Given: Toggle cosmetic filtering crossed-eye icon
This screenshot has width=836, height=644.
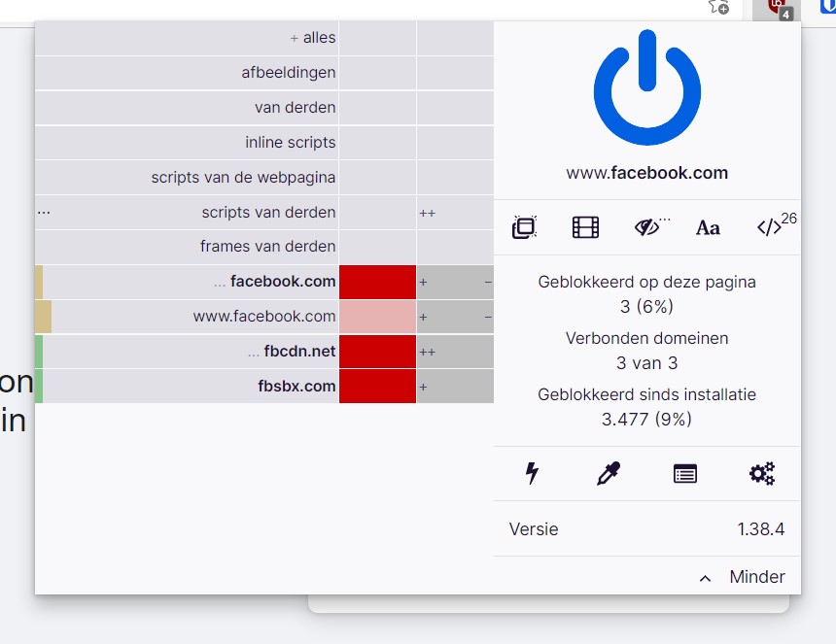Looking at the screenshot, I should tap(648, 227).
